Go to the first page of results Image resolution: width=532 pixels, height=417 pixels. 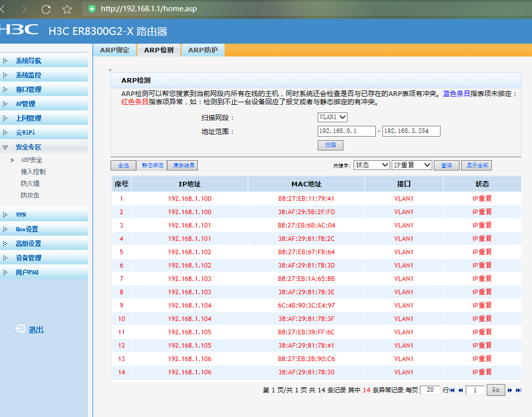coord(452,390)
